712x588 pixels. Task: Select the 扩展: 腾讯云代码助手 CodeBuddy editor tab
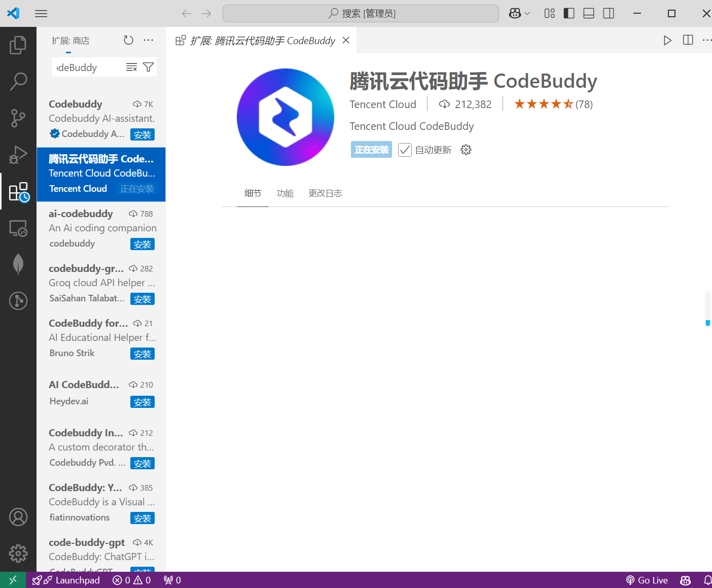point(262,40)
